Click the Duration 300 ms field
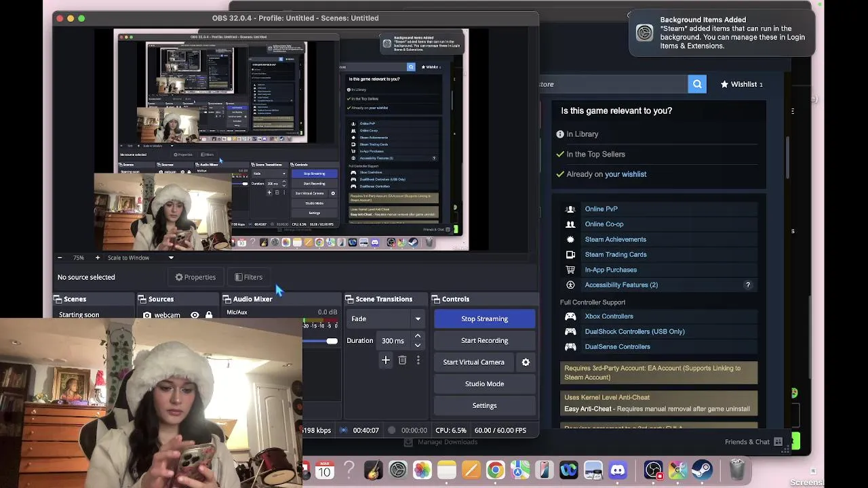Viewport: 868px width, 488px height. [x=393, y=341]
